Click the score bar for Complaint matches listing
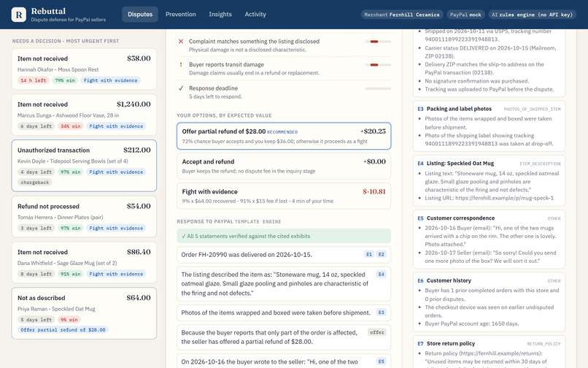Image resolution: width=588 pixels, height=368 pixels. coord(378,42)
